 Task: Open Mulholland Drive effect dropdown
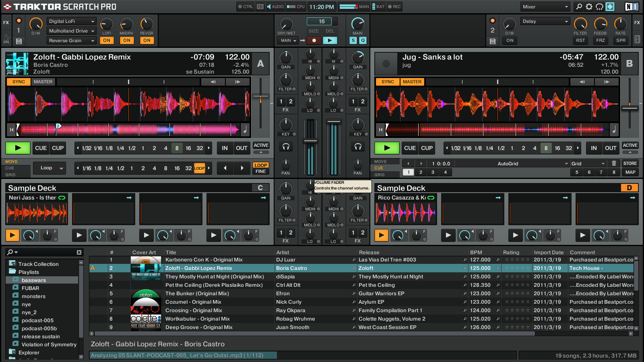click(72, 31)
